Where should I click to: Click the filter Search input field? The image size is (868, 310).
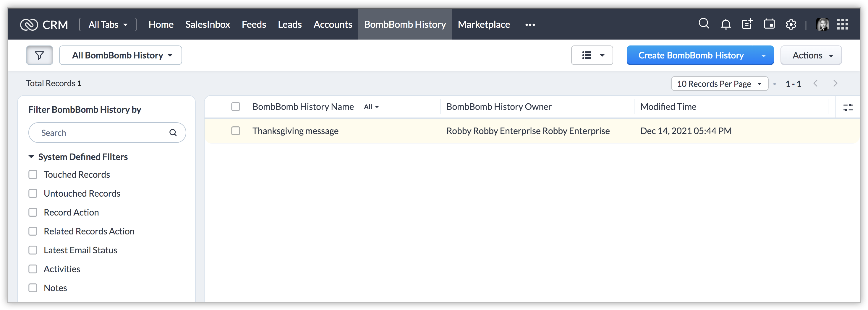[107, 133]
